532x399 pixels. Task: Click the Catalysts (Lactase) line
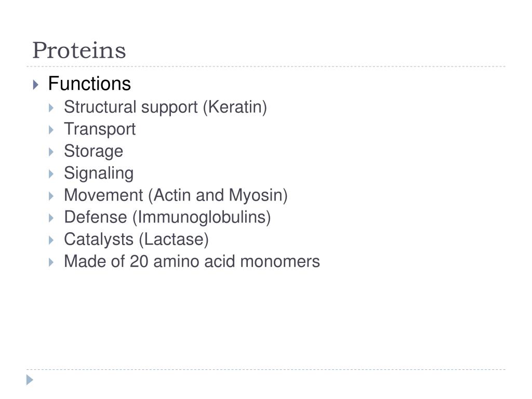tap(137, 240)
